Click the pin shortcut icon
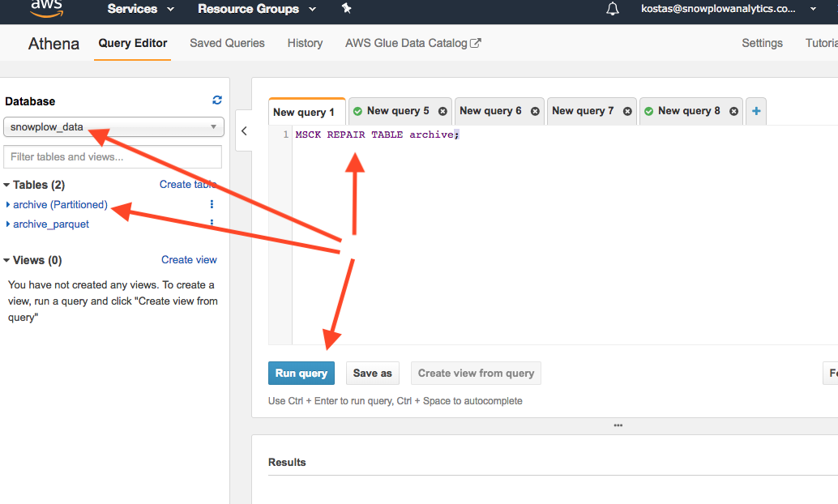Screen dimensions: 838x504 point(346,8)
